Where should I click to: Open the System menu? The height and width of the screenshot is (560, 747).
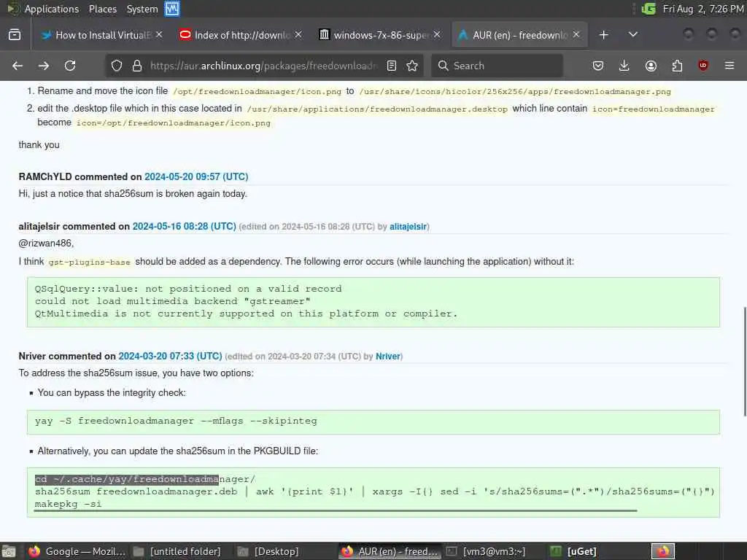click(142, 9)
